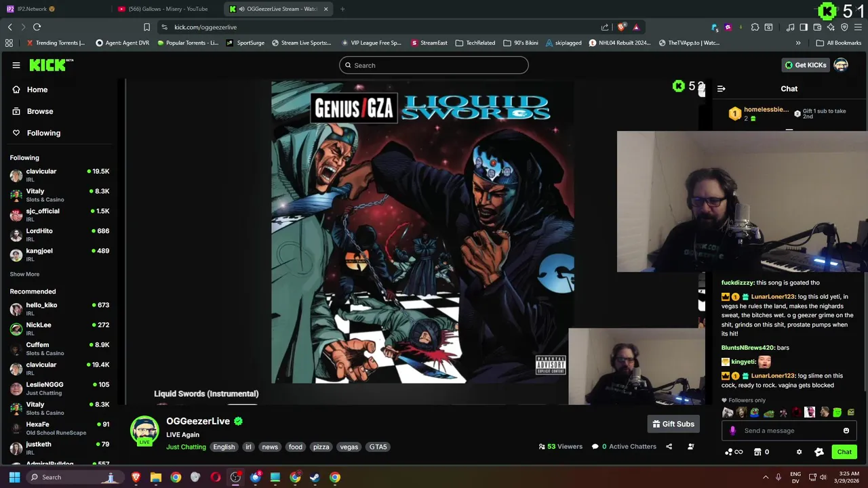Reload the current page
868x488 pixels.
pos(37,27)
